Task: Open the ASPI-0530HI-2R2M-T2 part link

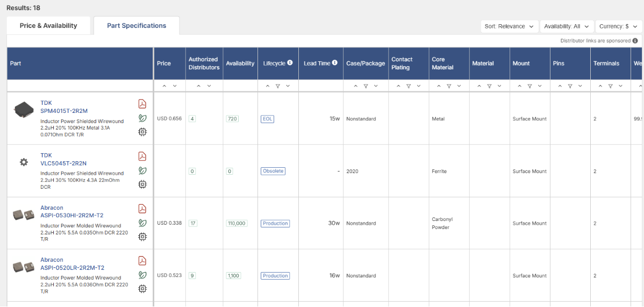Action: (x=72, y=215)
